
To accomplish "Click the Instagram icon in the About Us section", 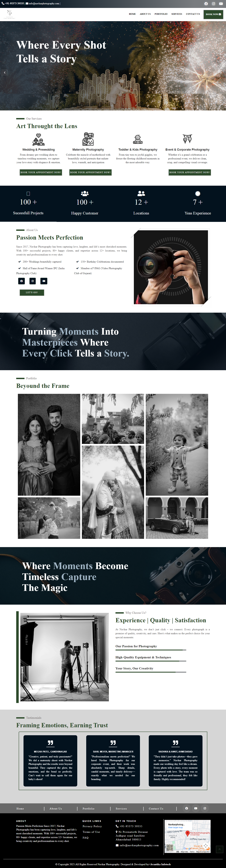I will coord(33,281).
